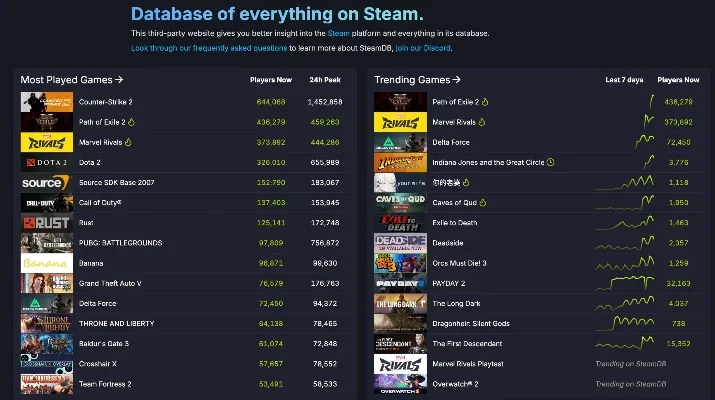Click the Dota 2 logo icon
The image size is (715, 400).
(46, 162)
